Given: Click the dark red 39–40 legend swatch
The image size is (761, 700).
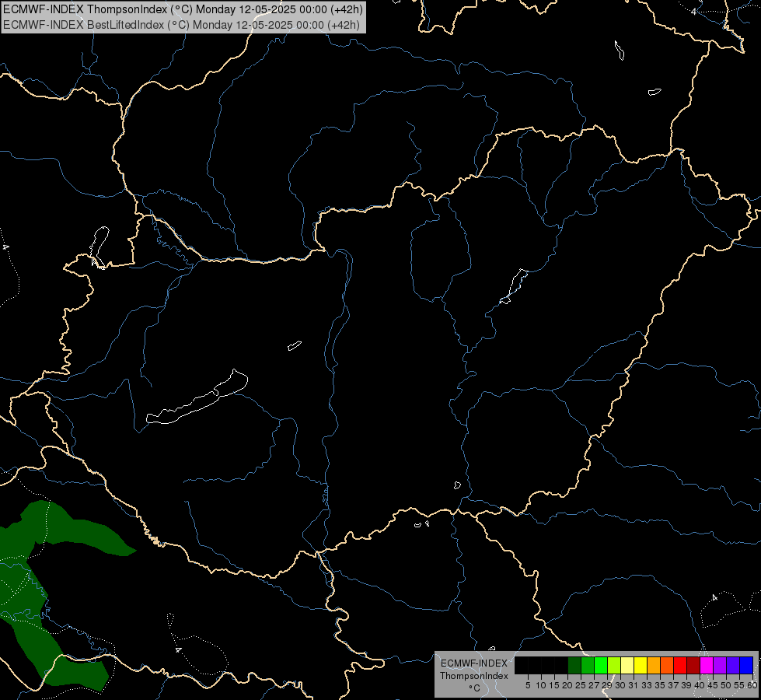Looking at the screenshot, I should tap(693, 665).
